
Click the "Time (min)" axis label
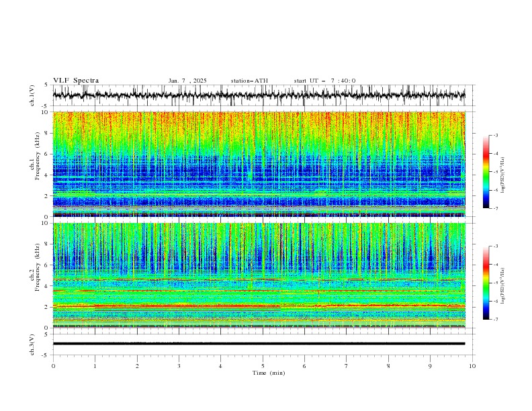[x=269, y=373]
